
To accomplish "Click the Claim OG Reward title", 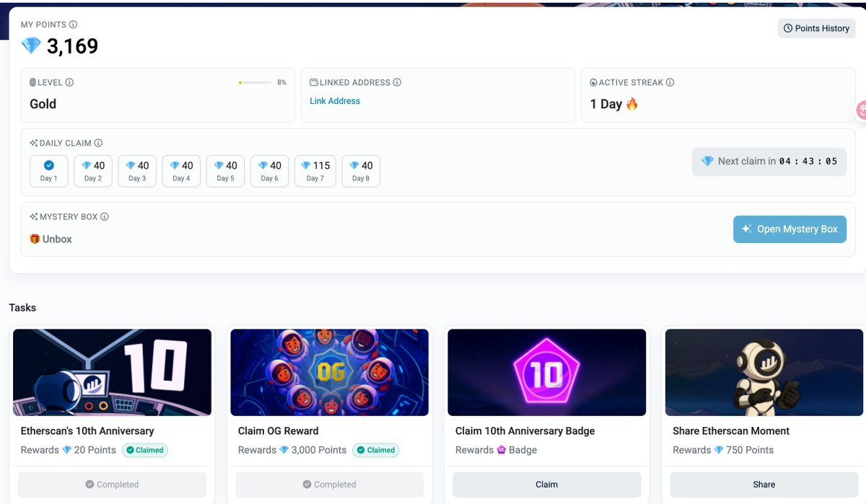I will (278, 430).
